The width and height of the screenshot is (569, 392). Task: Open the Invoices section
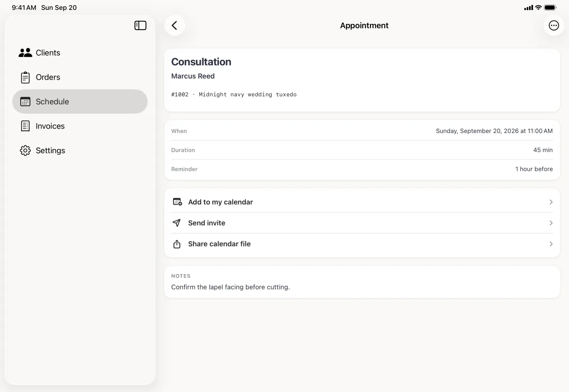(x=80, y=126)
